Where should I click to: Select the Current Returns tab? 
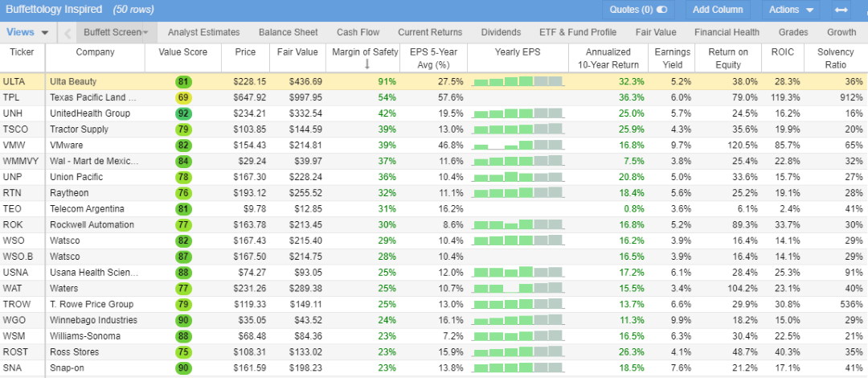click(430, 32)
